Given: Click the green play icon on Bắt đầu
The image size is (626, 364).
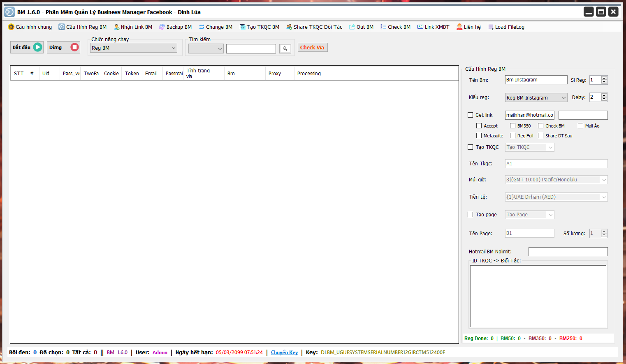Looking at the screenshot, I should pyautogui.click(x=38, y=47).
